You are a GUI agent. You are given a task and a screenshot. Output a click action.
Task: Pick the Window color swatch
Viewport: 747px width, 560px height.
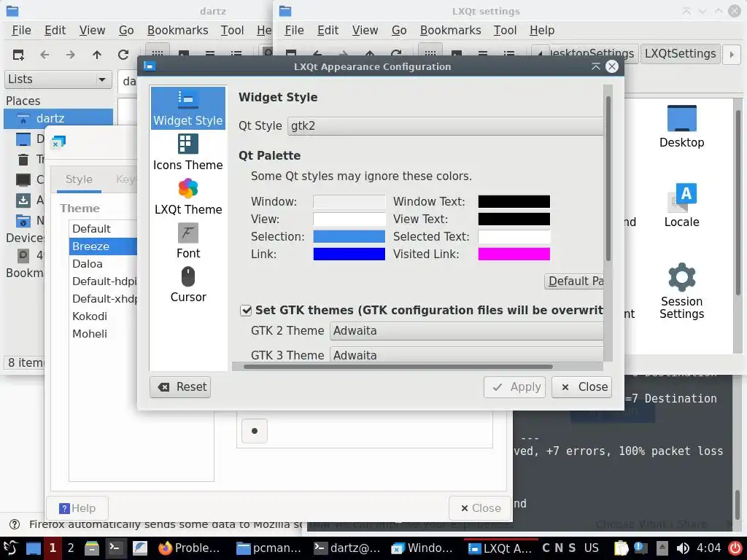(349, 201)
